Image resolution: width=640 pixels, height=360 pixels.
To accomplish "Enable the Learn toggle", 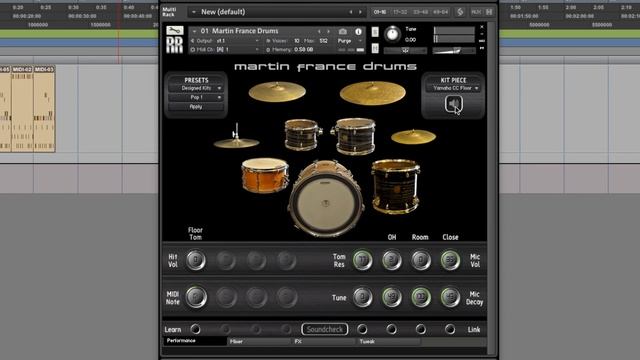I will tap(196, 329).
